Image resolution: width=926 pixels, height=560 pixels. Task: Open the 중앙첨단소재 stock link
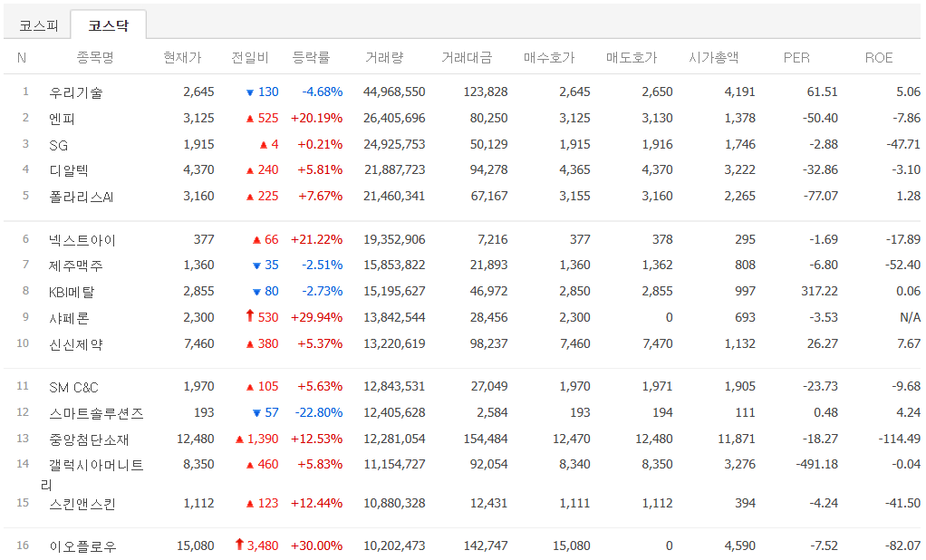[x=89, y=439]
